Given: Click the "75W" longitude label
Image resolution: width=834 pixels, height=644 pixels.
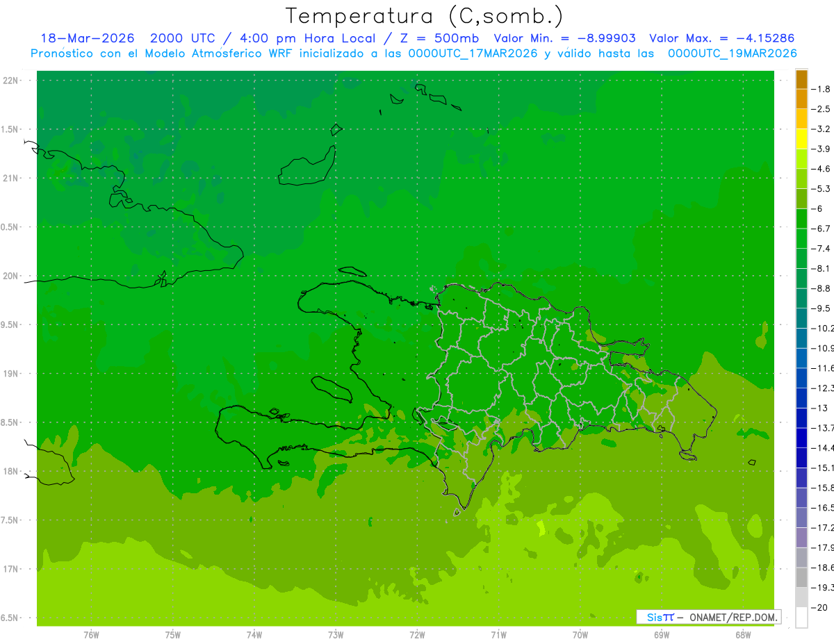Looking at the screenshot, I should (173, 635).
